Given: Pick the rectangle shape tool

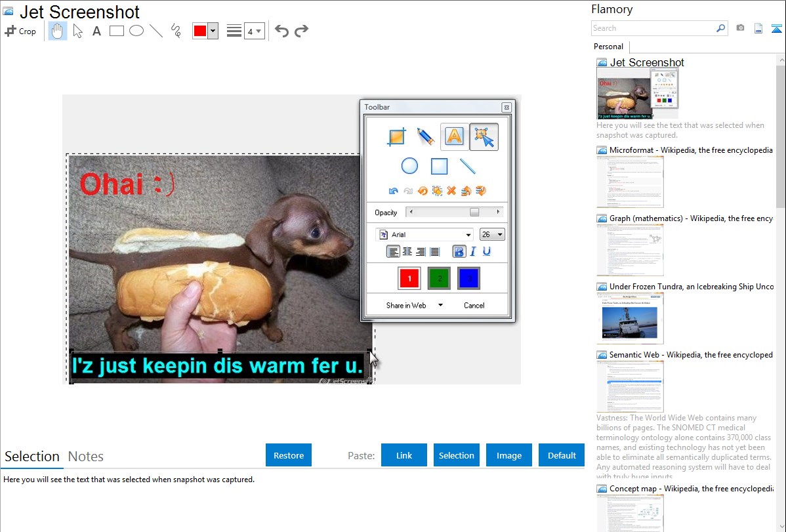Looking at the screenshot, I should tap(117, 31).
